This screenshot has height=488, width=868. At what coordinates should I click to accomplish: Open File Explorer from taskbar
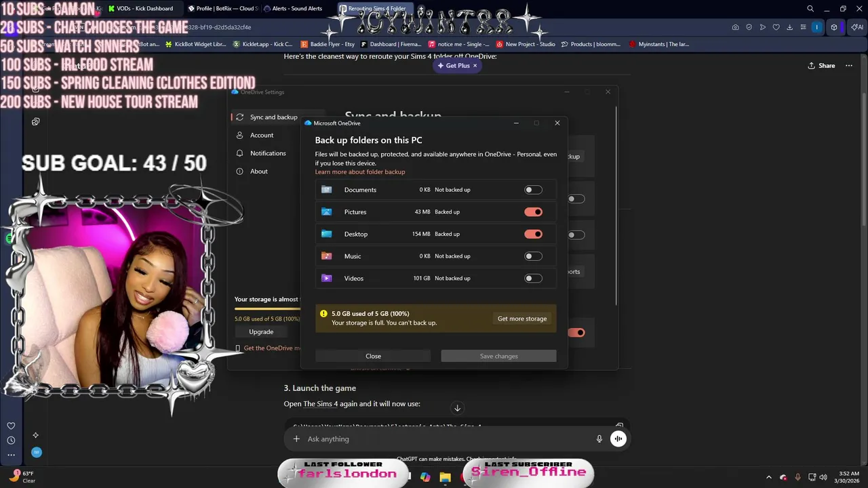445,477
